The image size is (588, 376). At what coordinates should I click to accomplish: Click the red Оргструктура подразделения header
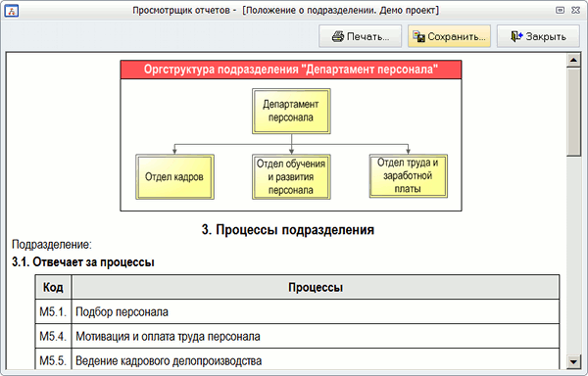(291, 70)
